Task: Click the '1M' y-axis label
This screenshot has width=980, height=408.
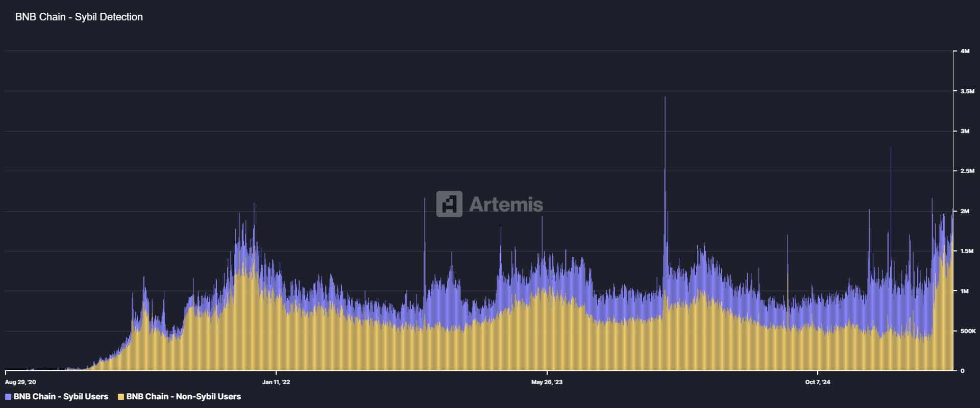Action: click(x=965, y=291)
